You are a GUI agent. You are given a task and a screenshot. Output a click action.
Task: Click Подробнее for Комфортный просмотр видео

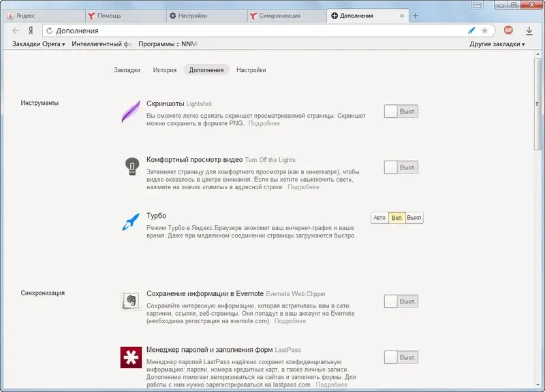(303, 187)
